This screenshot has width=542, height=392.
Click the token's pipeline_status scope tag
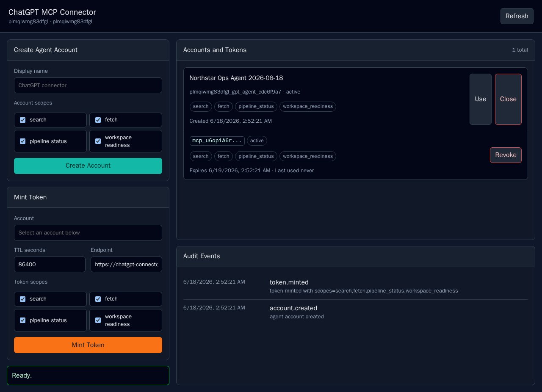[x=256, y=156]
